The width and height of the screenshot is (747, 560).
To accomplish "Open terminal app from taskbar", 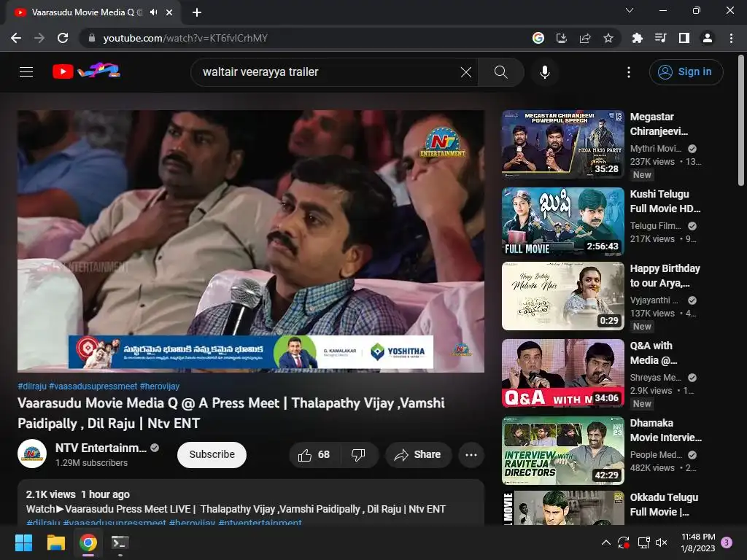I will 120,542.
